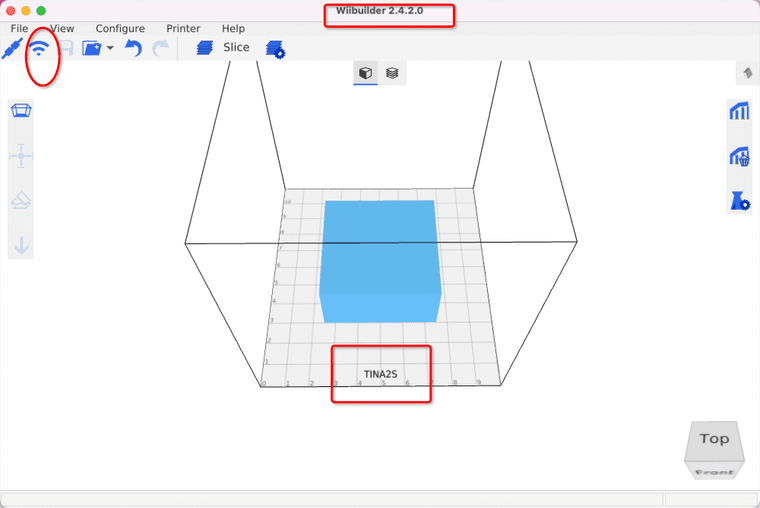Image resolution: width=760 pixels, height=508 pixels.
Task: Open the Printer menu
Action: (x=183, y=29)
